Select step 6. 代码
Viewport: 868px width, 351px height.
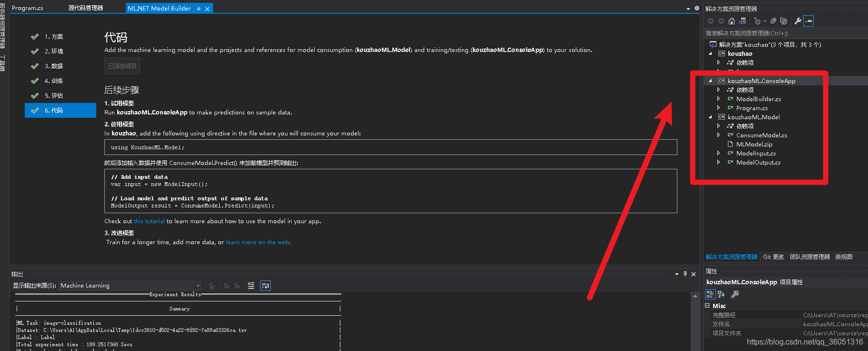coord(61,110)
